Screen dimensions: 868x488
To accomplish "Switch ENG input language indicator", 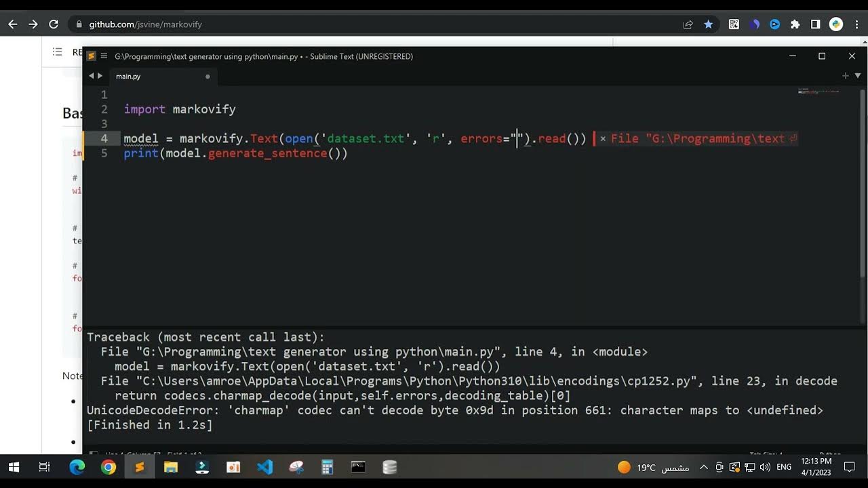I will point(784,467).
